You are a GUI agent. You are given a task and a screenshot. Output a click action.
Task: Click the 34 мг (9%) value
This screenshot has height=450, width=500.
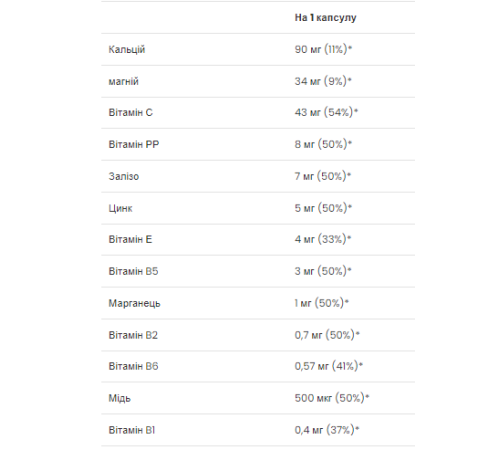tap(323, 81)
